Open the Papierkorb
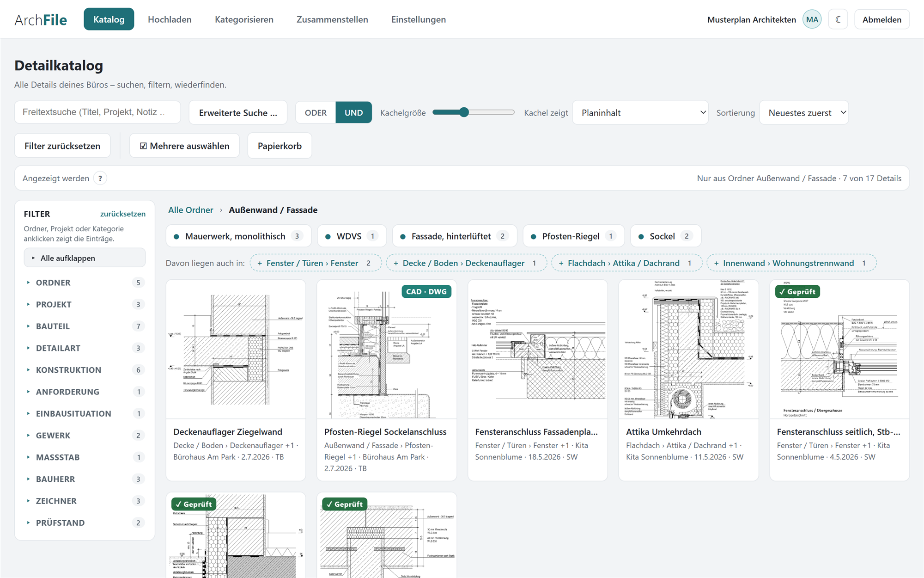924x578 pixels. pyautogui.click(x=280, y=146)
